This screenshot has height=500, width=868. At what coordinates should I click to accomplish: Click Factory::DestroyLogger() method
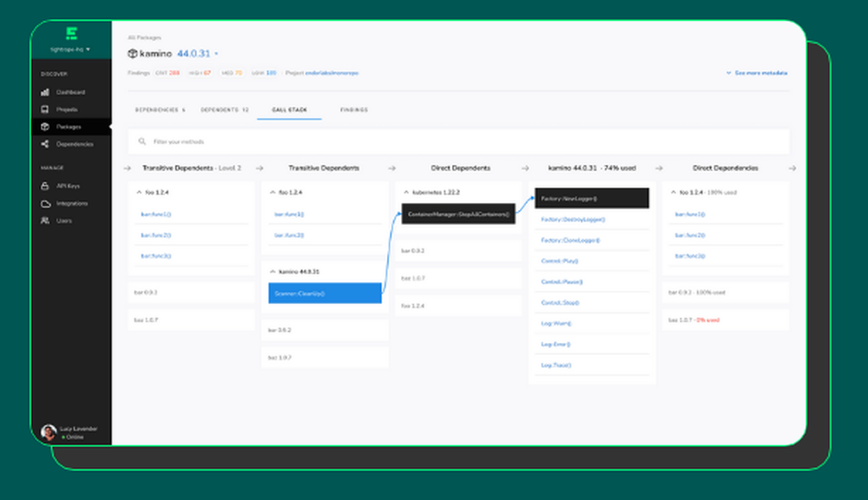[573, 220]
